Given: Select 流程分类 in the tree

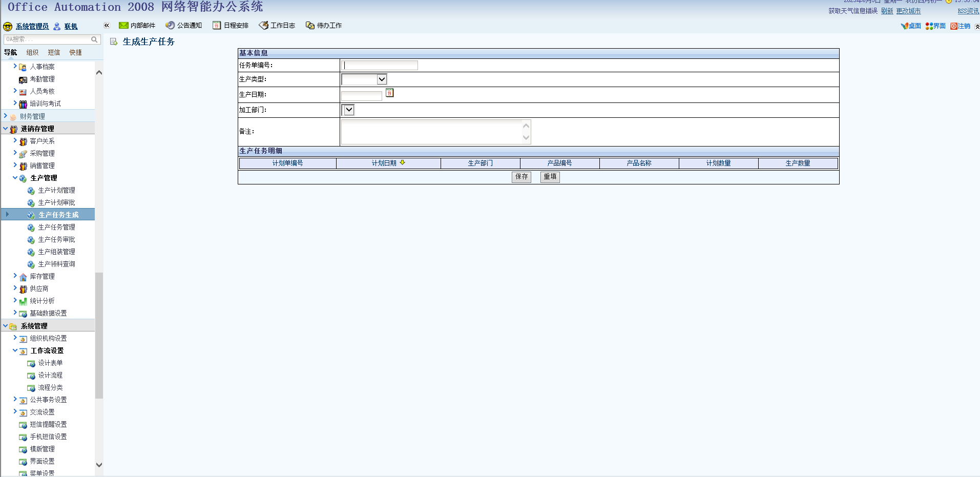Looking at the screenshot, I should (x=50, y=387).
